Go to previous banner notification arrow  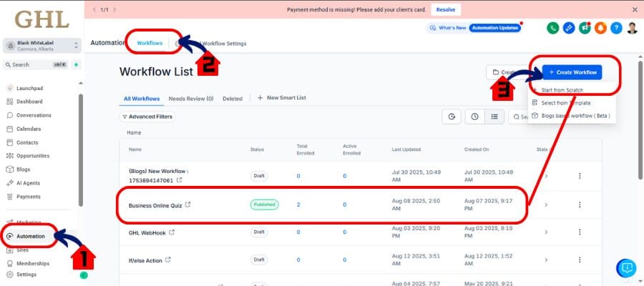(94, 9)
